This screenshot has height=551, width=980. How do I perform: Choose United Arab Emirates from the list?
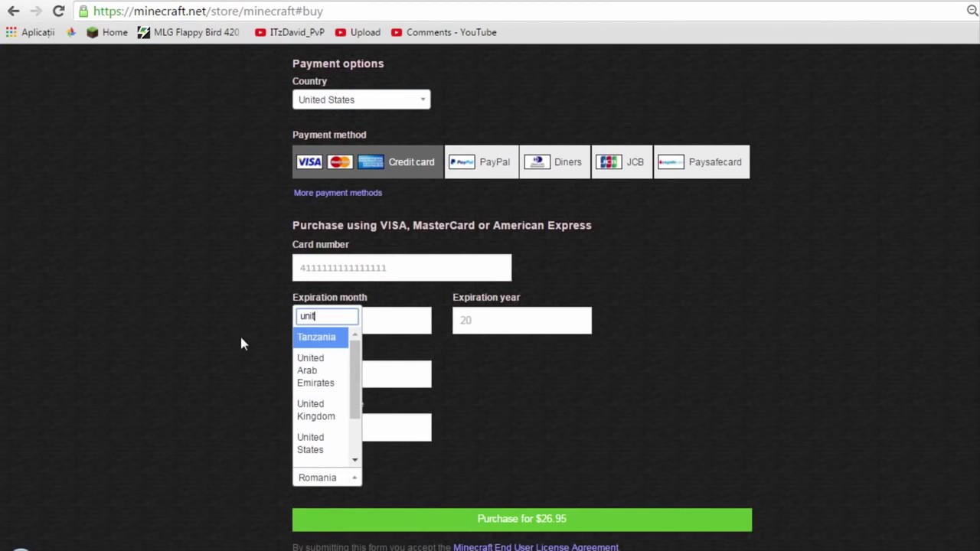click(321, 370)
